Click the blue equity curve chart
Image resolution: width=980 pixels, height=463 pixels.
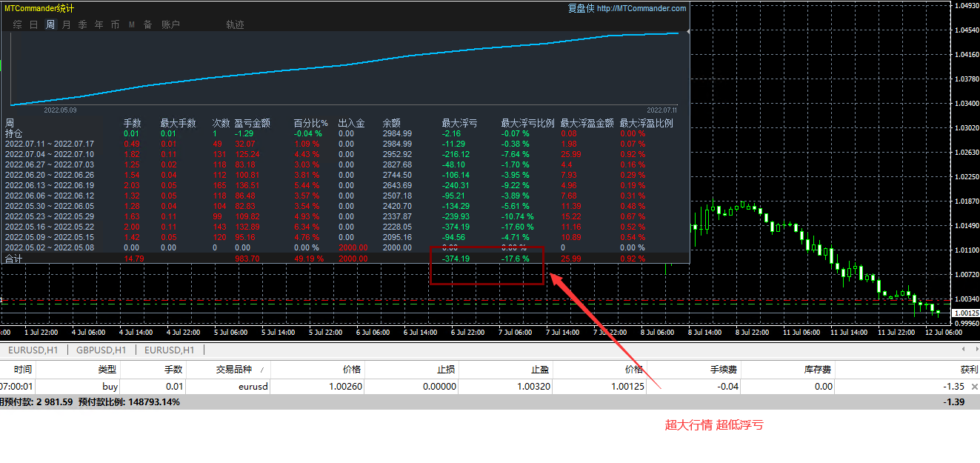click(344, 68)
